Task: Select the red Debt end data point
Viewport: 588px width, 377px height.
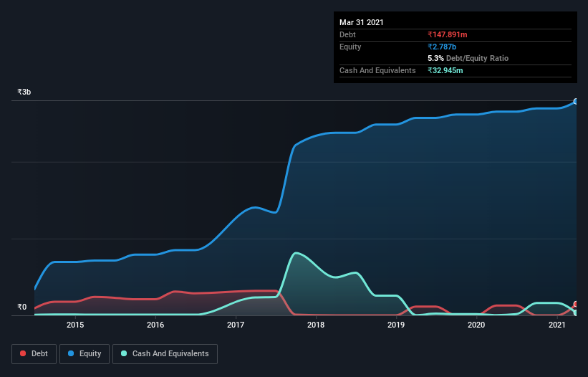Action: point(576,304)
